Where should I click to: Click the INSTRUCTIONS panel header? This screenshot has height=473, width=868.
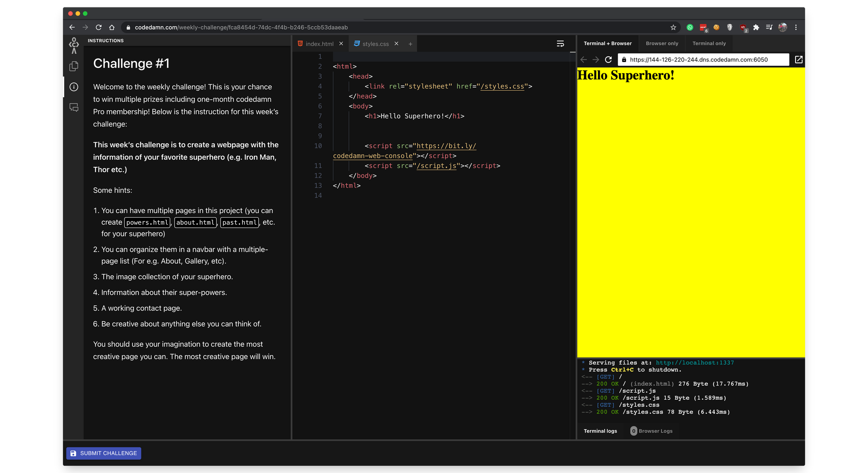pyautogui.click(x=105, y=40)
